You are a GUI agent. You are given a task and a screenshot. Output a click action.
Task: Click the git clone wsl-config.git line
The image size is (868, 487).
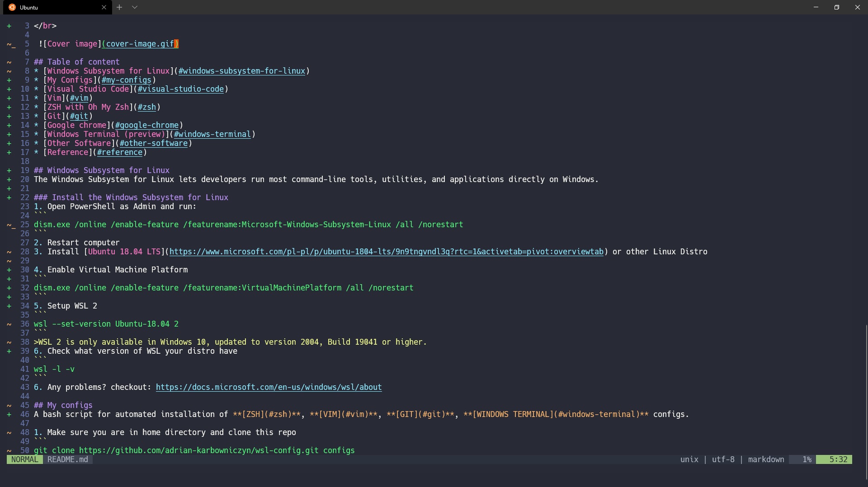point(194,450)
